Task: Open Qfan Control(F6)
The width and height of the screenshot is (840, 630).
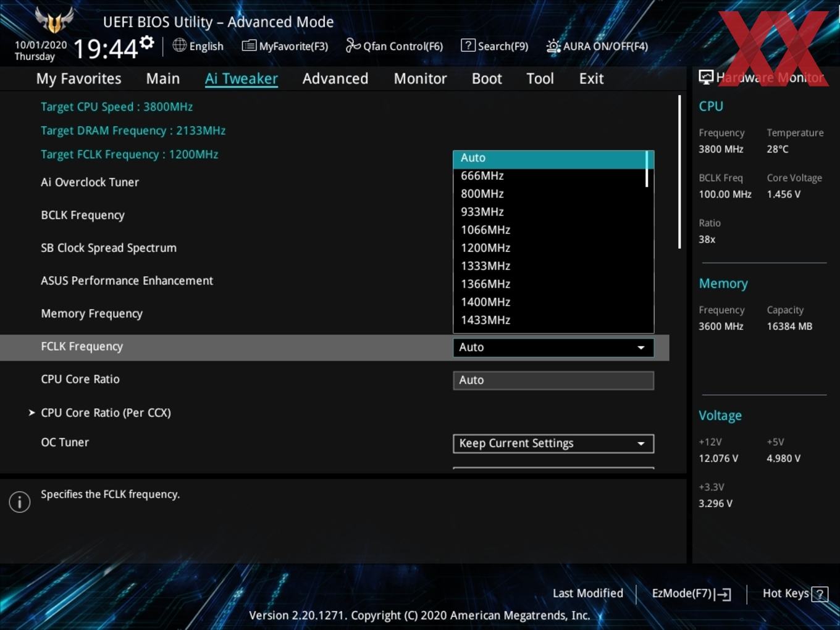Action: click(x=394, y=46)
